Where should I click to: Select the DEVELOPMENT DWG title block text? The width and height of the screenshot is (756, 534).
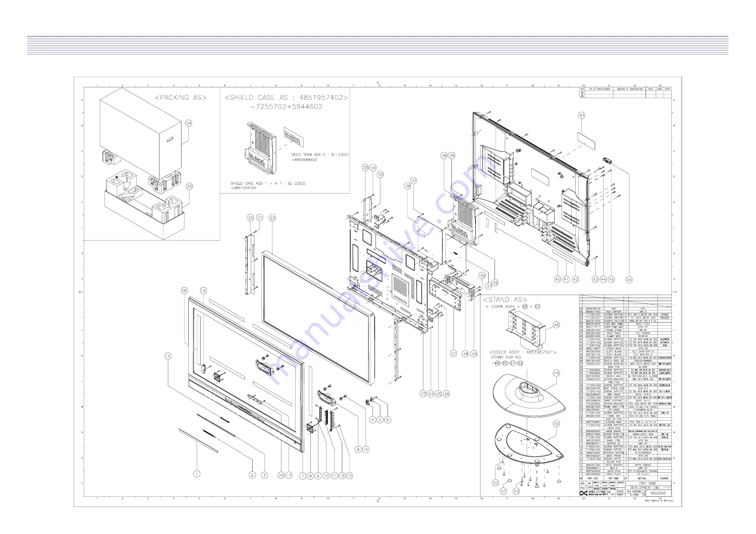pyautogui.click(x=645, y=487)
